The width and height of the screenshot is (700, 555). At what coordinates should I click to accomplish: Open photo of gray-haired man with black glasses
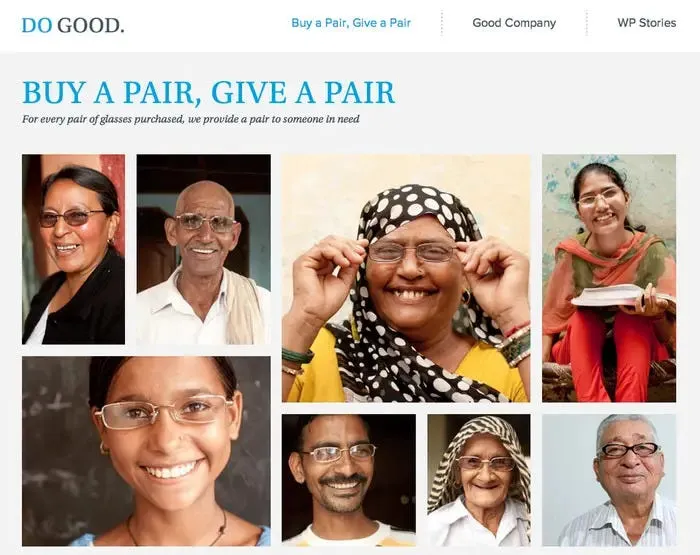click(609, 480)
